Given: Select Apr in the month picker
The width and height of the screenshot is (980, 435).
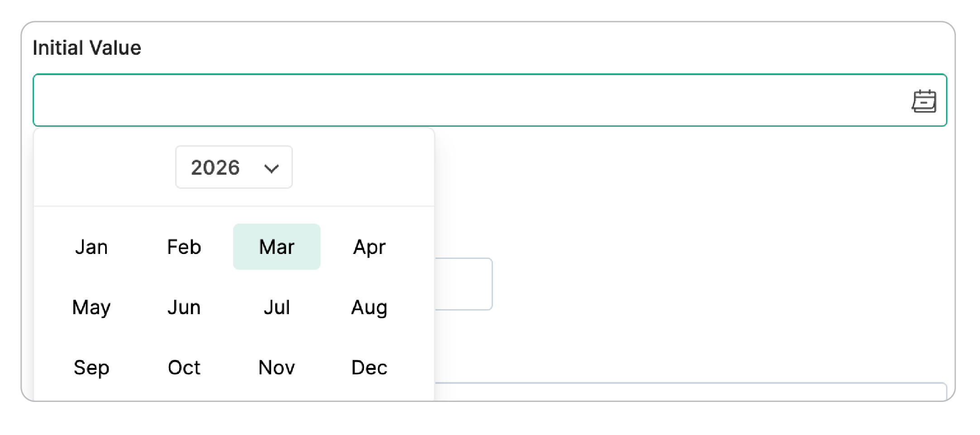Looking at the screenshot, I should (x=369, y=247).
